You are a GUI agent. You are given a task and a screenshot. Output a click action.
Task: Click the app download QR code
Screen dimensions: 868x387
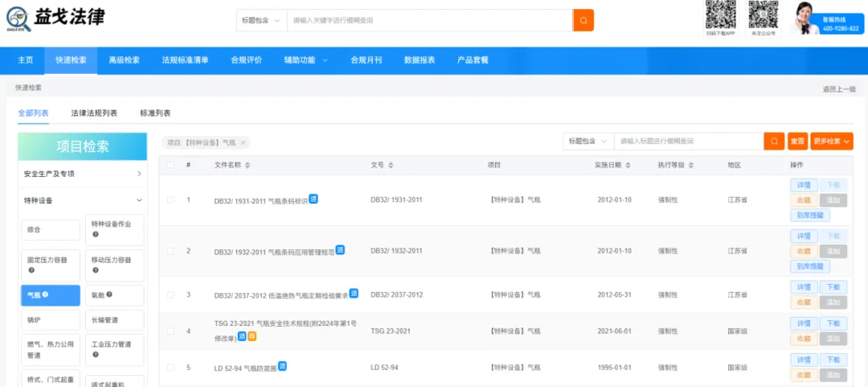[x=720, y=15]
